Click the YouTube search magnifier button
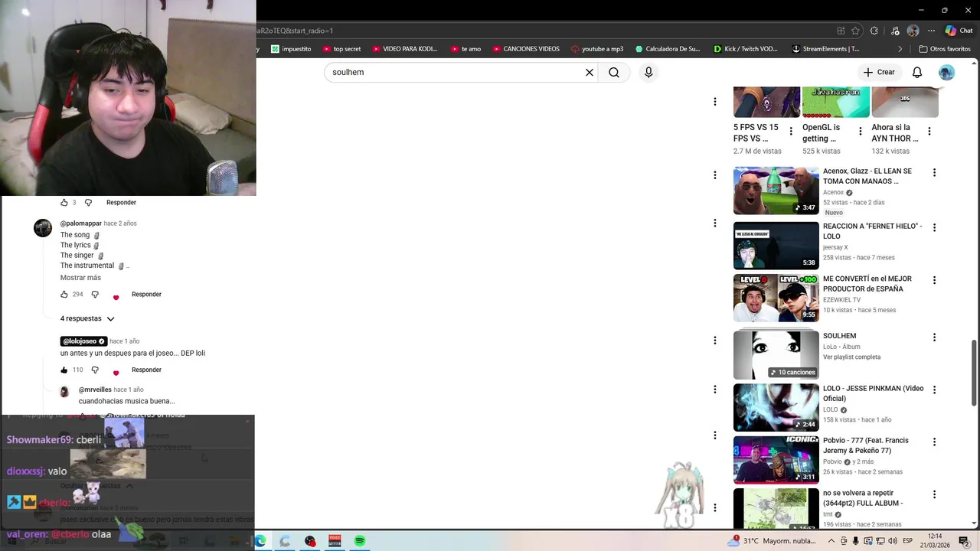Viewport: 980px width, 551px height. [614, 73]
